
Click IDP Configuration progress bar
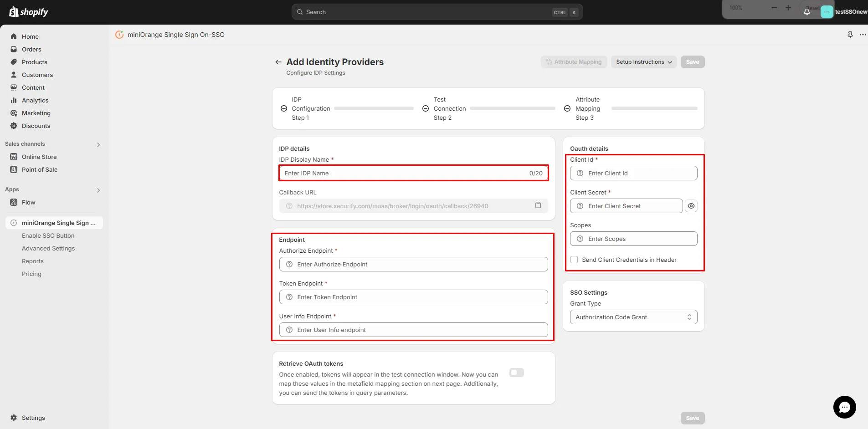tap(374, 108)
